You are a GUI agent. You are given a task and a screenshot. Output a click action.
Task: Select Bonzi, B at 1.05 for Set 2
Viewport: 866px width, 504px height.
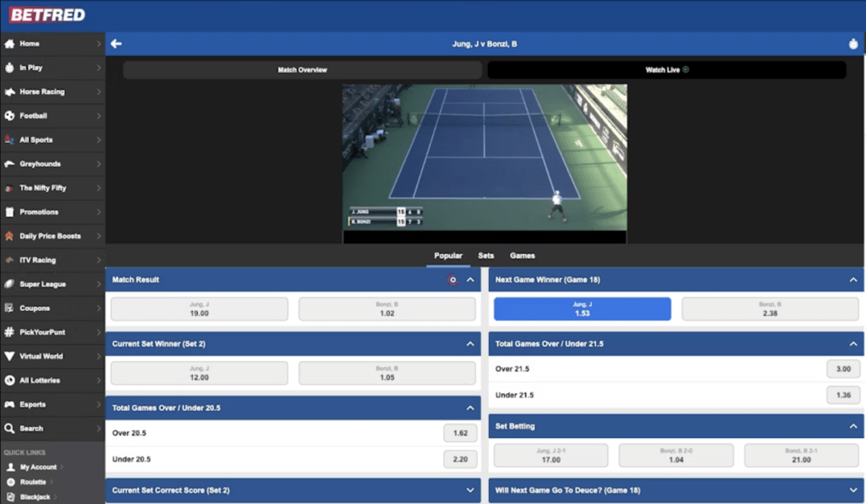(x=387, y=373)
